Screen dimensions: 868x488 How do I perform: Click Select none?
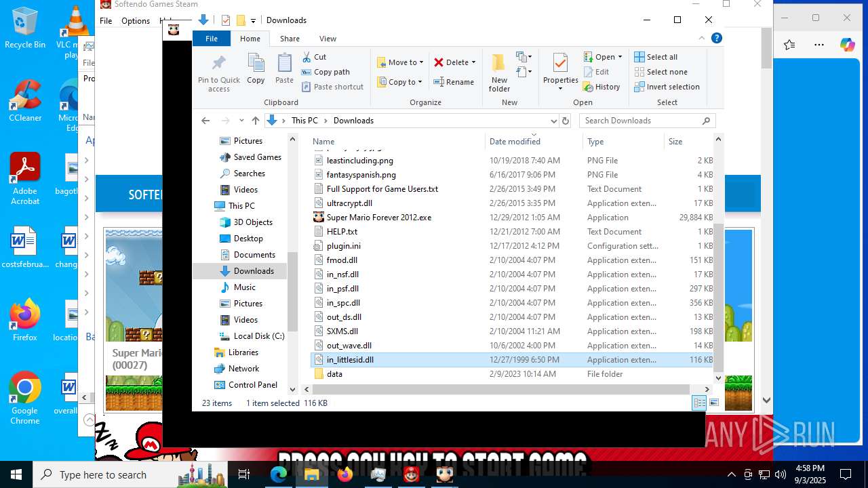[660, 72]
